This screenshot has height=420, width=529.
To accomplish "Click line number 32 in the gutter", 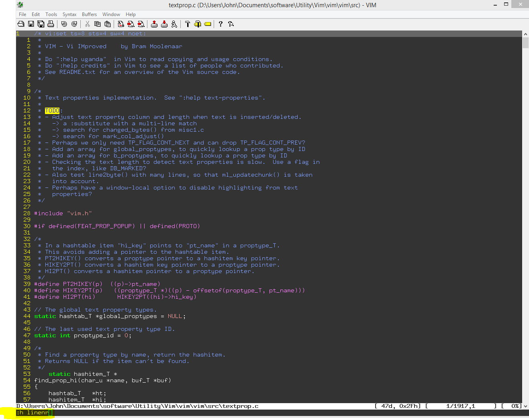I will point(27,239).
